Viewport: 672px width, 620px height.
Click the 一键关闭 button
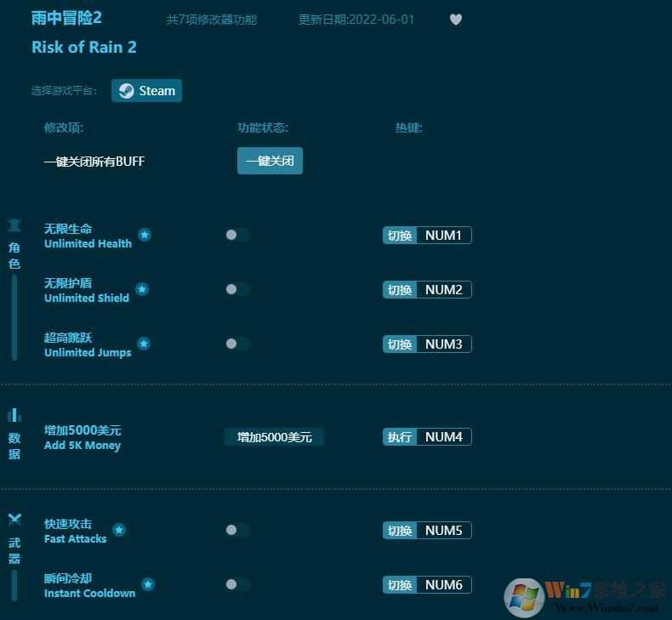(270, 161)
